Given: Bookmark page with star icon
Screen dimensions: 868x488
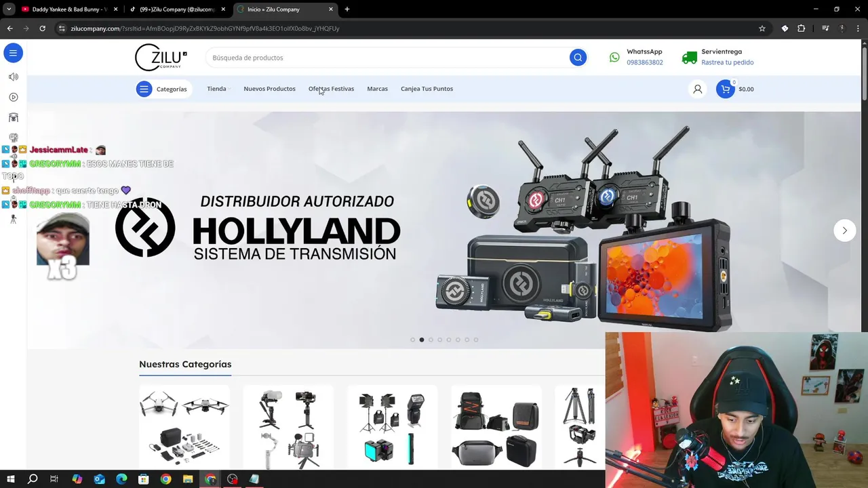Looking at the screenshot, I should point(762,28).
